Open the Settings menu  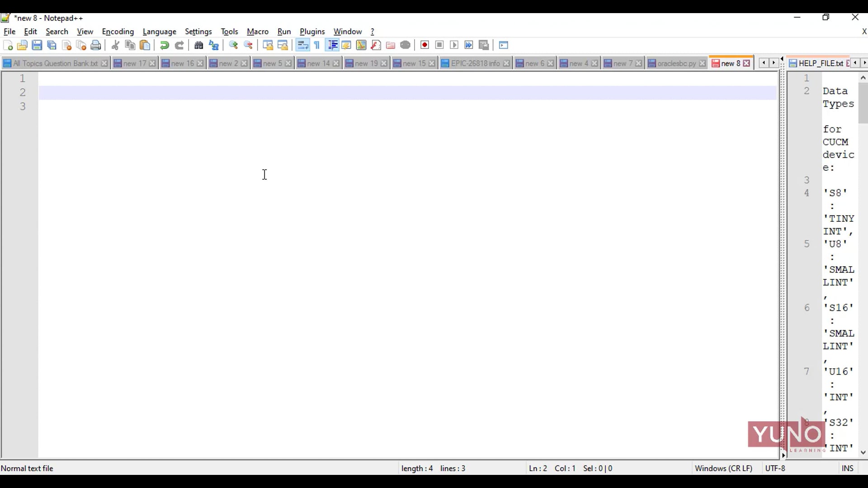(198, 32)
